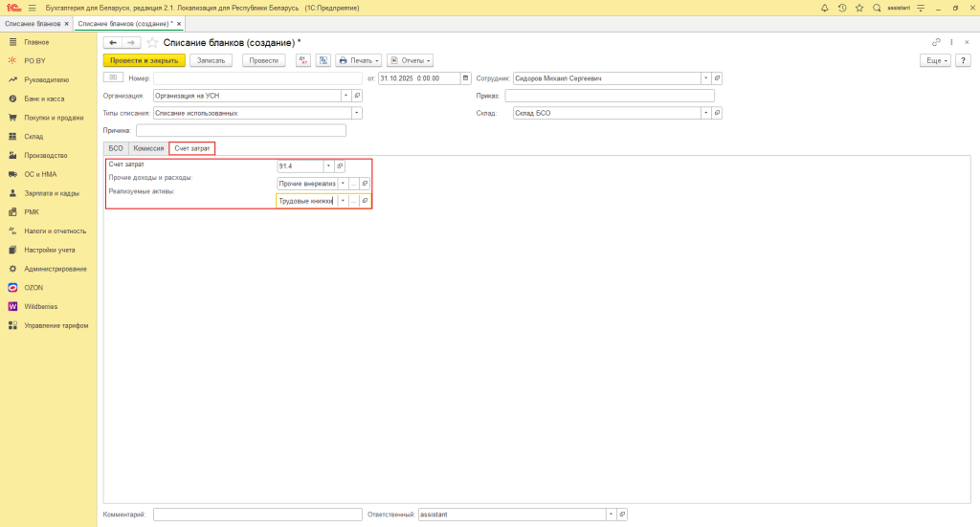Expand the Типы списания dropdown

click(x=357, y=113)
